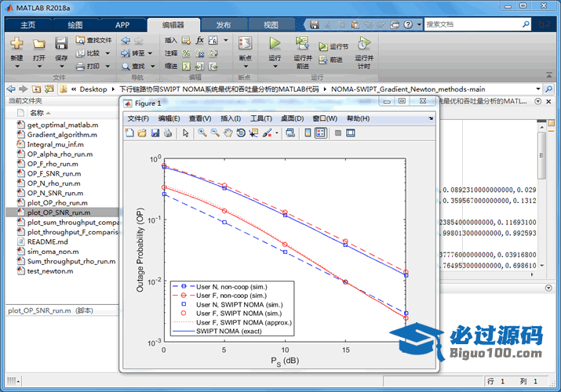Click 前进 (Advance) button
The image size is (561, 392).
tap(330, 60)
